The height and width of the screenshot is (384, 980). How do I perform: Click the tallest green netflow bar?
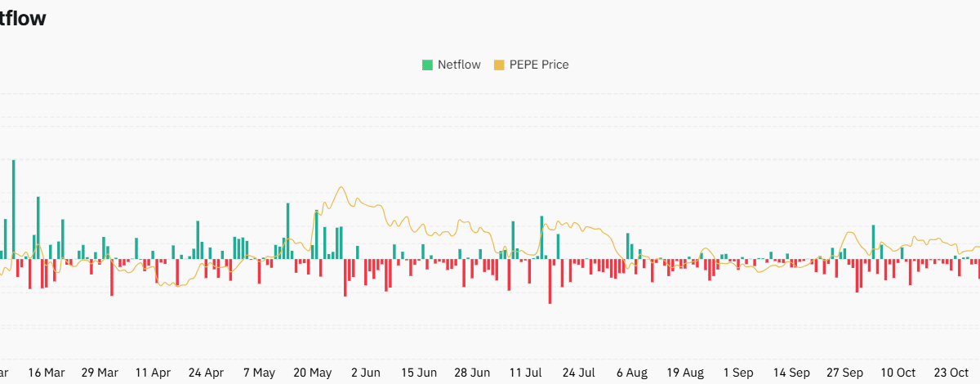point(13,209)
